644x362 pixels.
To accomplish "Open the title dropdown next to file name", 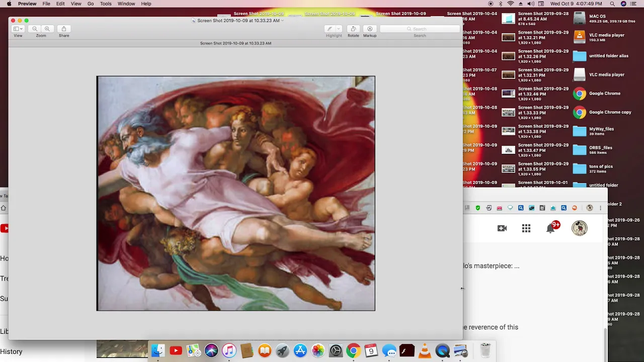I will point(282,21).
